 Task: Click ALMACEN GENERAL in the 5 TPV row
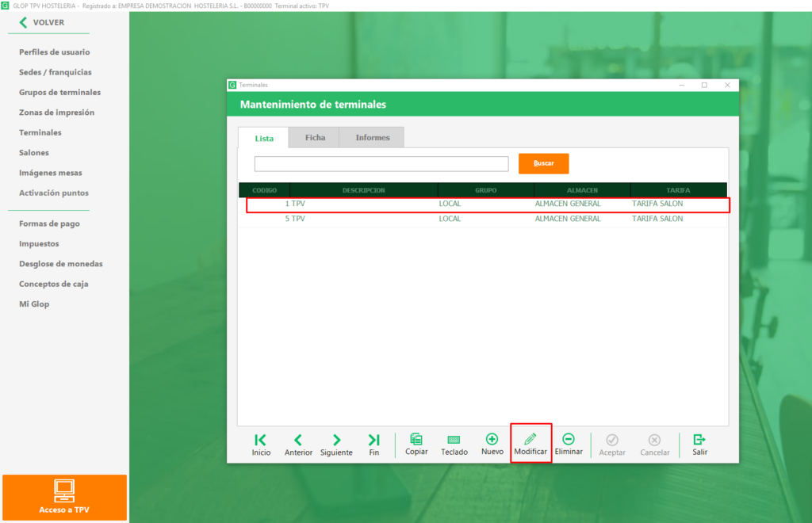pyautogui.click(x=568, y=219)
